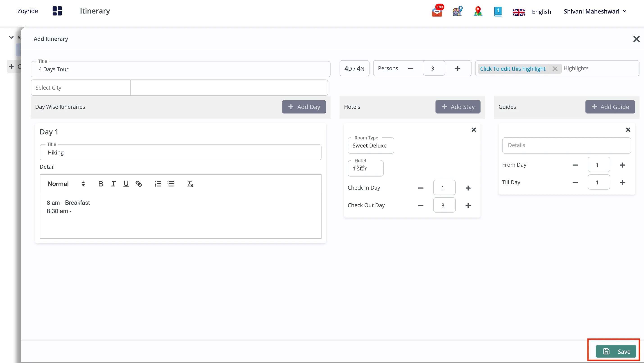Insert a link with the link icon
Screen dimensions: 644x363
[x=139, y=184]
